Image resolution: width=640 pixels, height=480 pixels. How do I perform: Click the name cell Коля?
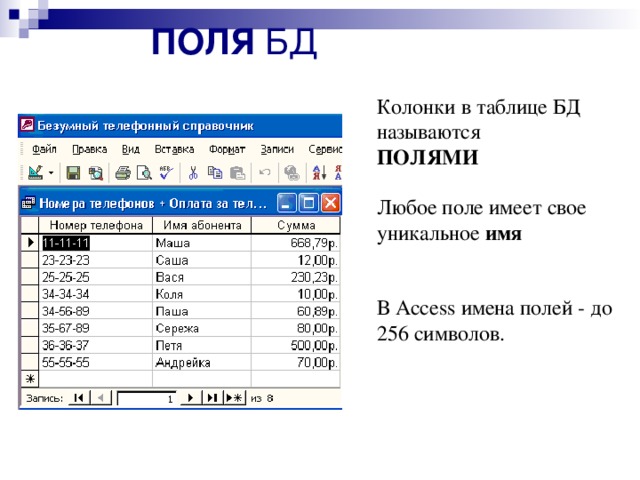pos(202,294)
